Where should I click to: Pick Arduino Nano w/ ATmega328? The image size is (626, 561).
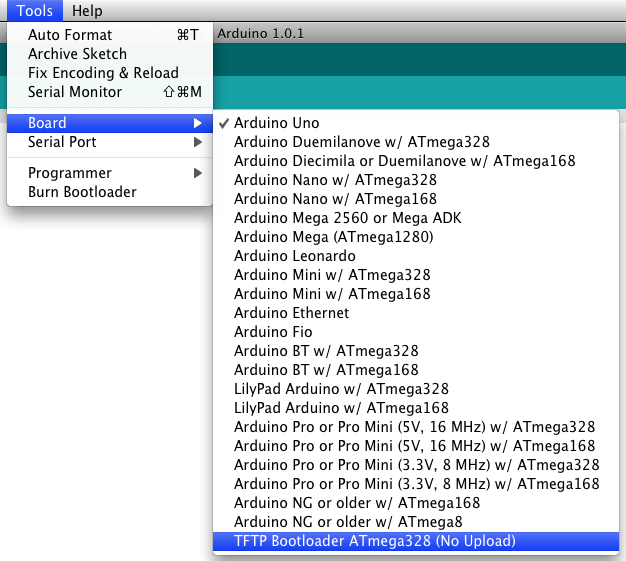click(x=416, y=180)
